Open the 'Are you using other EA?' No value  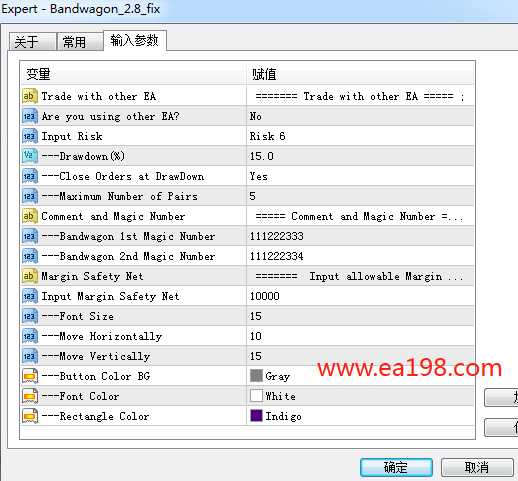[360, 116]
